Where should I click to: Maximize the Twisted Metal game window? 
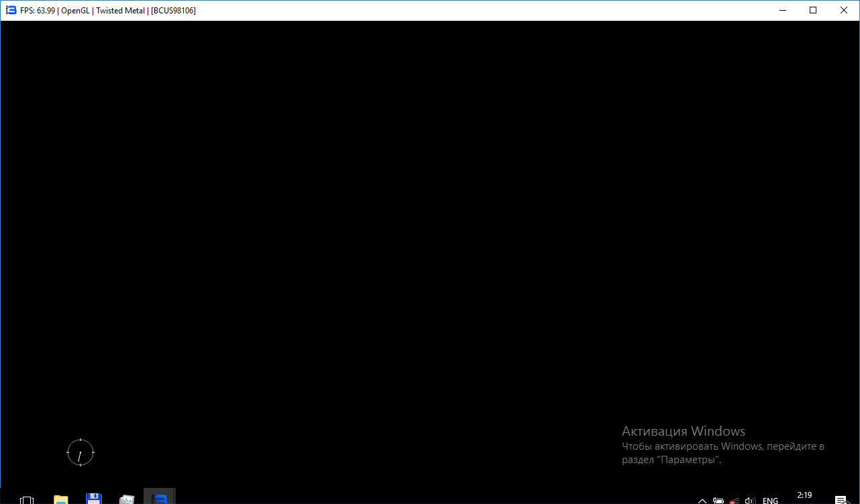pyautogui.click(x=813, y=10)
